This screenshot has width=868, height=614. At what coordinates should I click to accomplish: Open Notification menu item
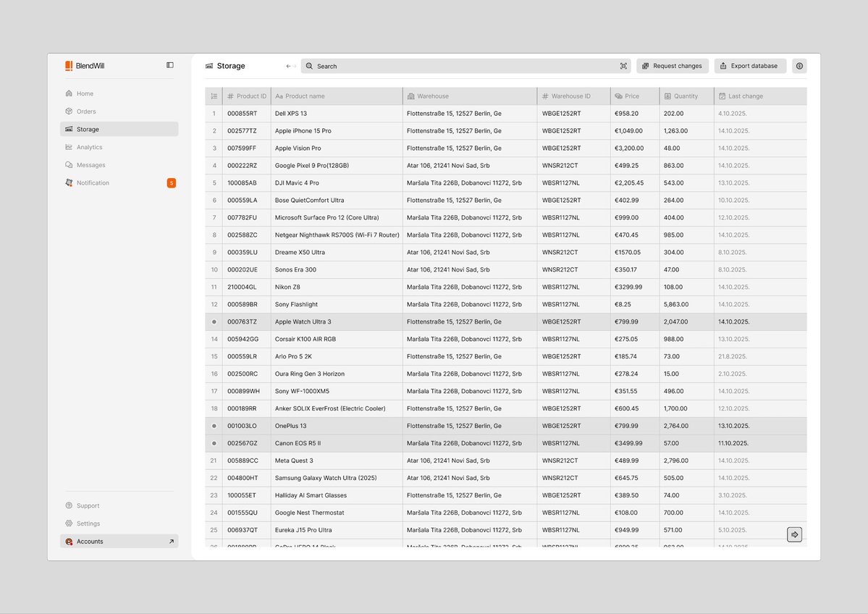point(119,182)
